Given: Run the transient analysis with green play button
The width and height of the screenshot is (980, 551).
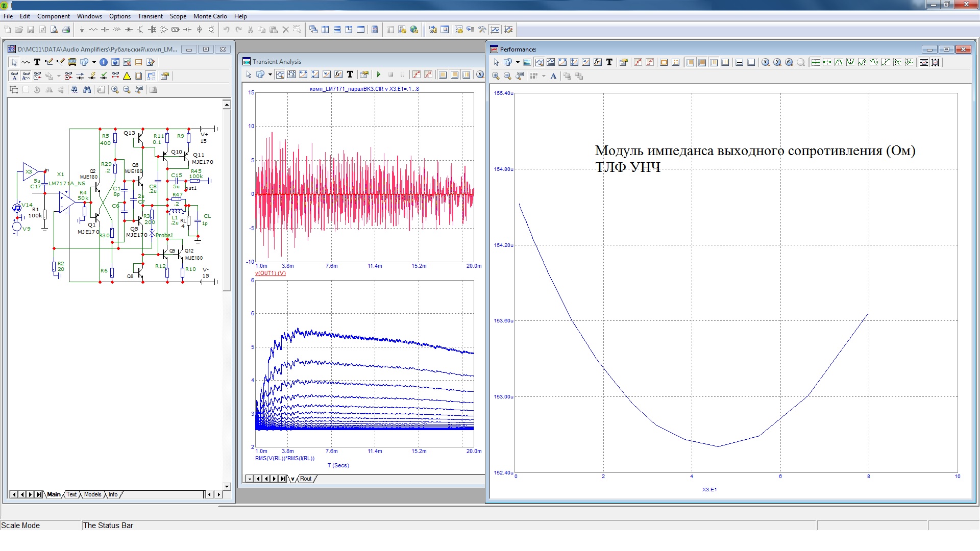Looking at the screenshot, I should coord(379,74).
